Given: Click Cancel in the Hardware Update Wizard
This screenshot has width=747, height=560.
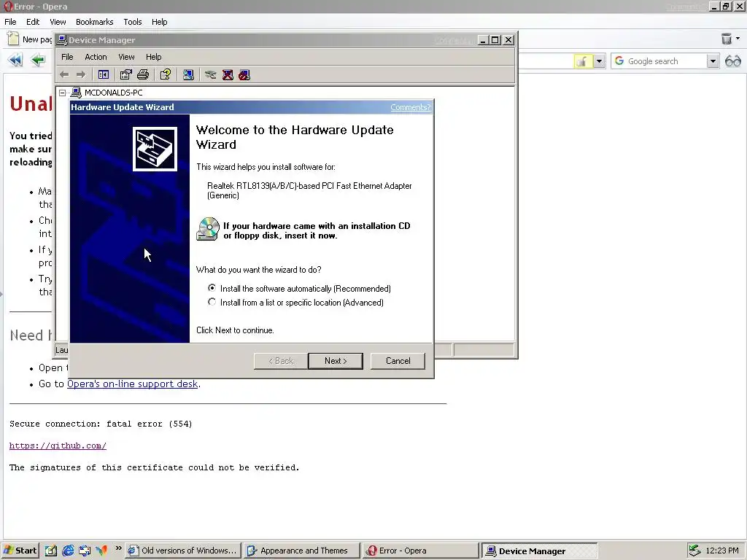Looking at the screenshot, I should pos(398,361).
